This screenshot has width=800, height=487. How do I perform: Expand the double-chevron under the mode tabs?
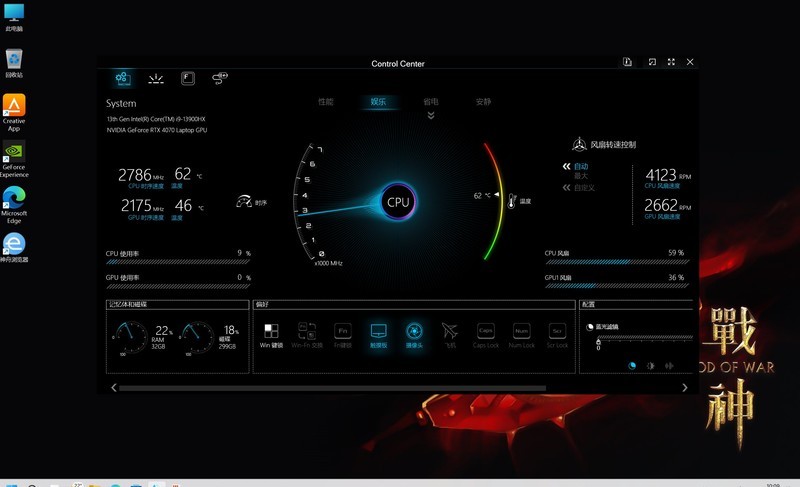(x=431, y=115)
